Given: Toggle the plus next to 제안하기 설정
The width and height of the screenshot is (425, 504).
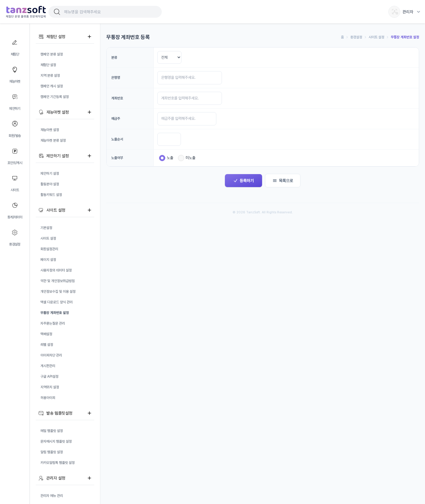Looking at the screenshot, I should pos(89,156).
